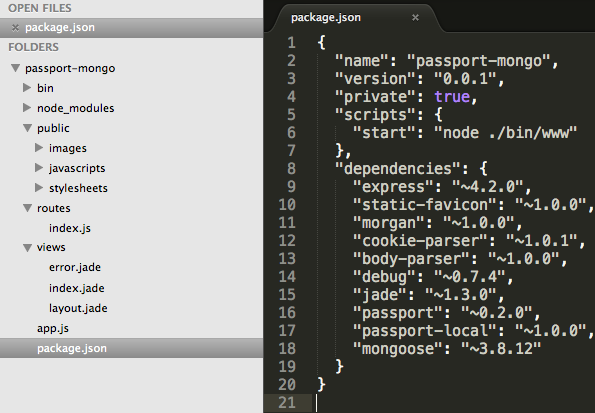Screen dimensions: 595x413
Task: Click the "~0.7.4" debug version value
Action: pos(469,277)
